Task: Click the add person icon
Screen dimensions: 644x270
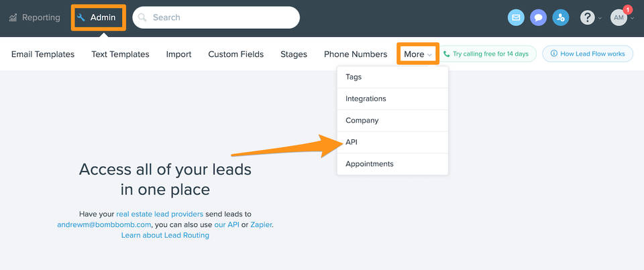Action: (x=560, y=18)
